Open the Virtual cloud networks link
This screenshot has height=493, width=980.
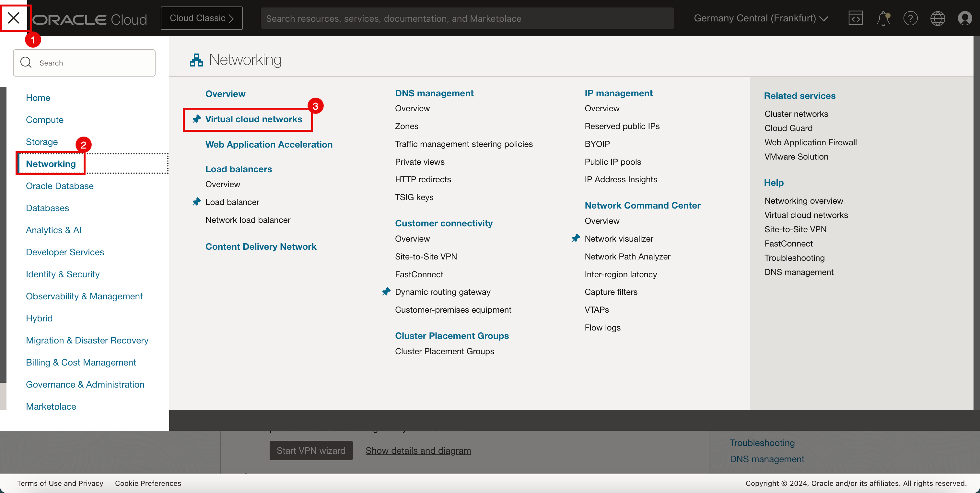point(254,119)
